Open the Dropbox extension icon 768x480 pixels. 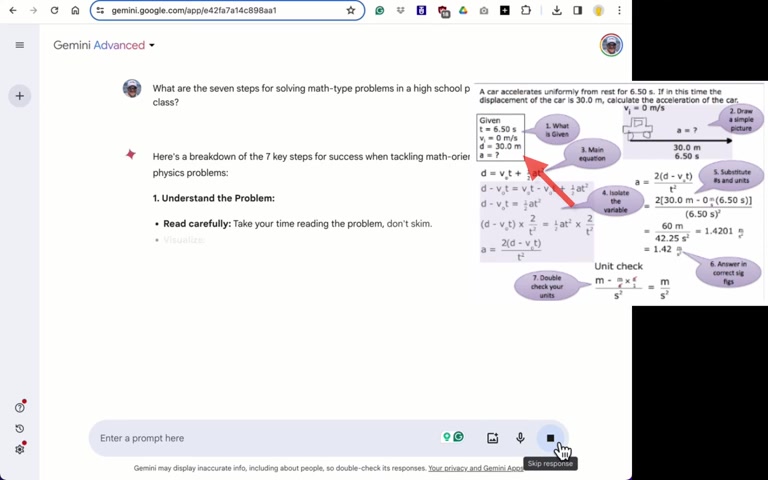pos(401,10)
